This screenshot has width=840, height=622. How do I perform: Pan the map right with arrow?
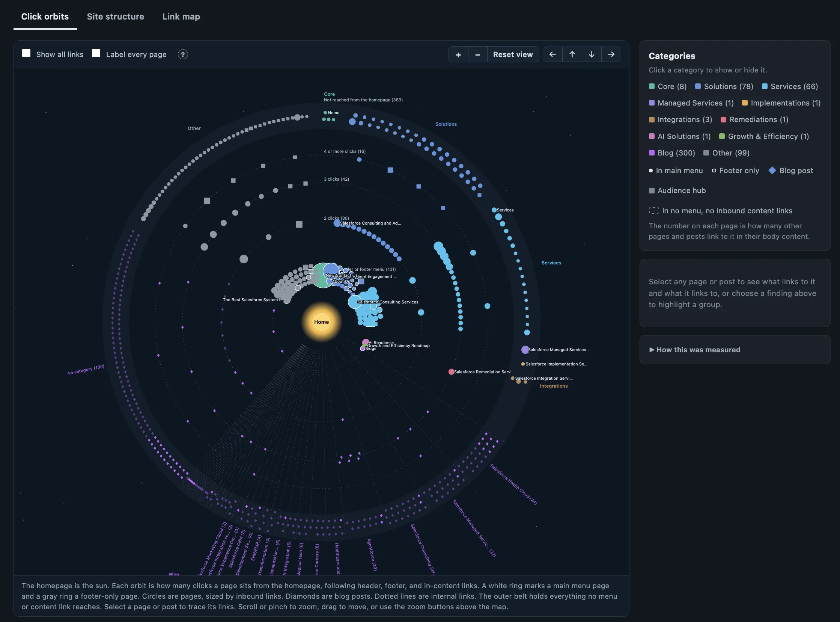point(611,54)
